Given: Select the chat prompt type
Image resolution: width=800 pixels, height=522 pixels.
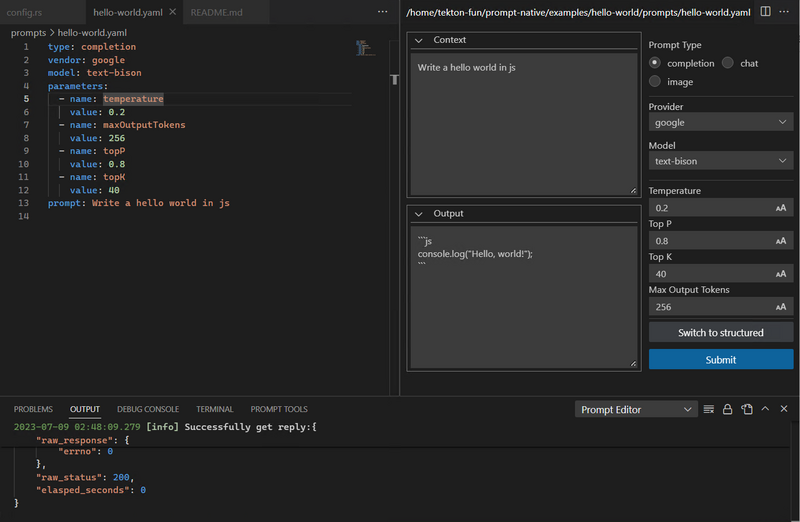Looking at the screenshot, I should [728, 63].
